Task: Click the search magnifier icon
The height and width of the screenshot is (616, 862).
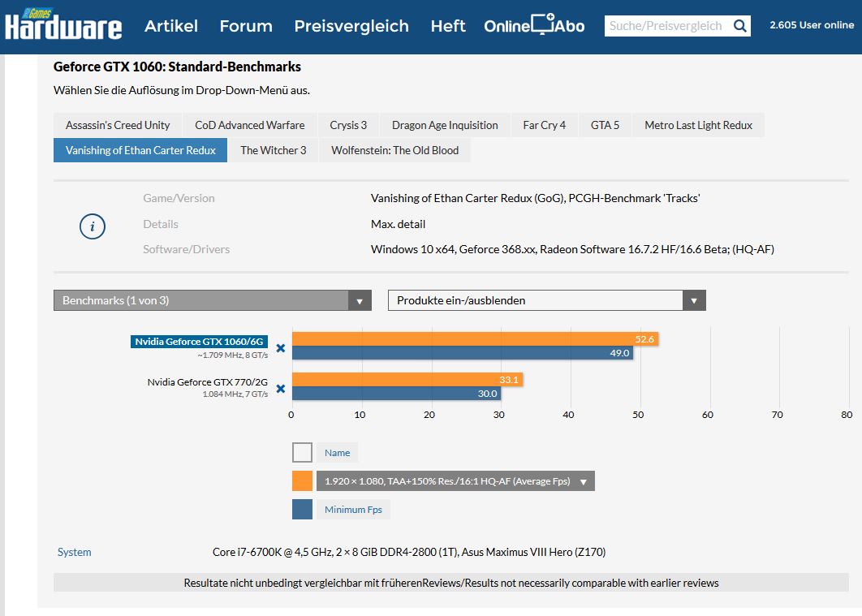Action: (739, 26)
